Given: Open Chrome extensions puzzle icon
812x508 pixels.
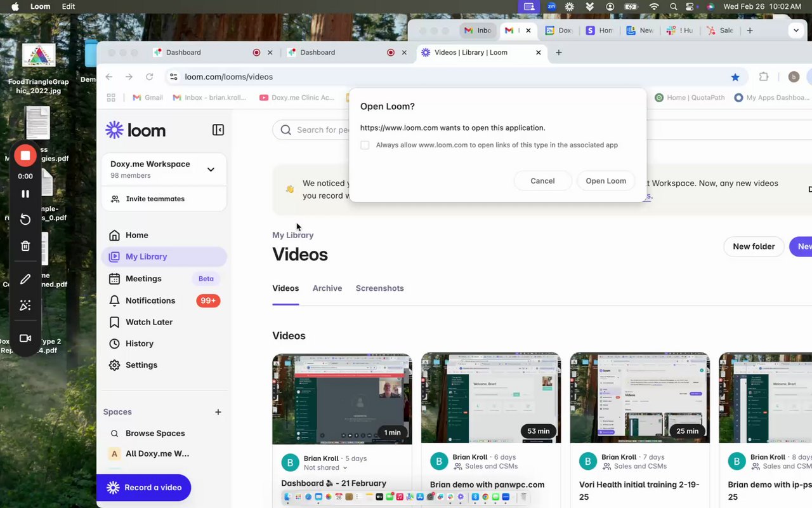Looking at the screenshot, I should pyautogui.click(x=764, y=77).
